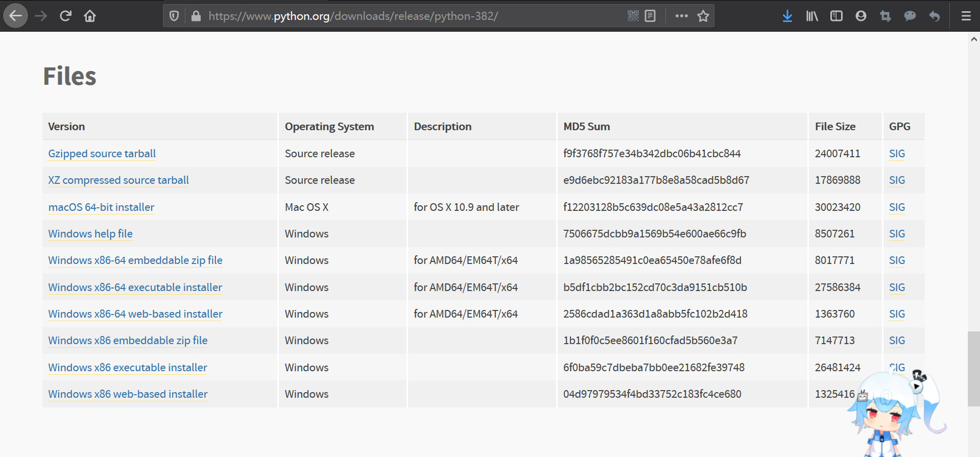The image size is (980, 457).
Task: Click the forward navigation arrow
Action: click(x=41, y=16)
